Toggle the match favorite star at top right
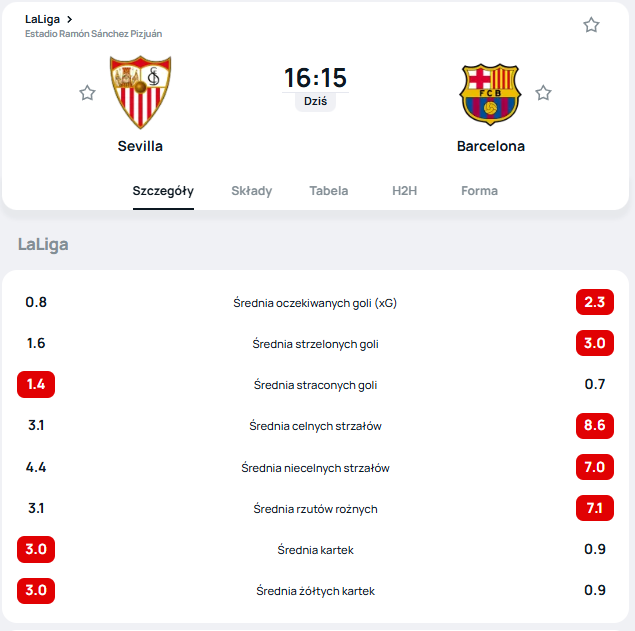The image size is (635, 631). coord(591,25)
